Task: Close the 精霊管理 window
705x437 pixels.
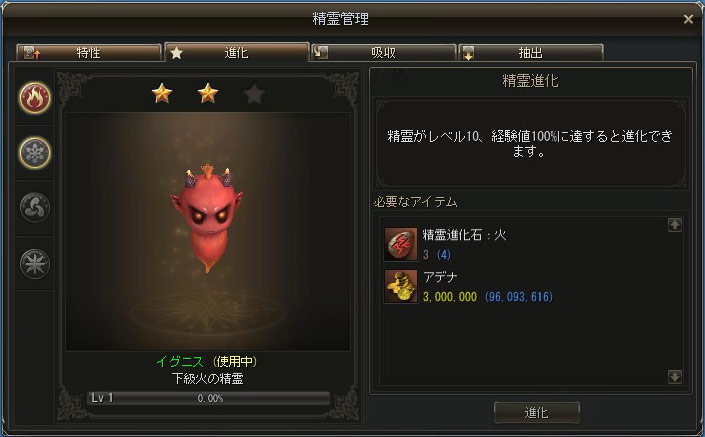Action: [x=688, y=19]
